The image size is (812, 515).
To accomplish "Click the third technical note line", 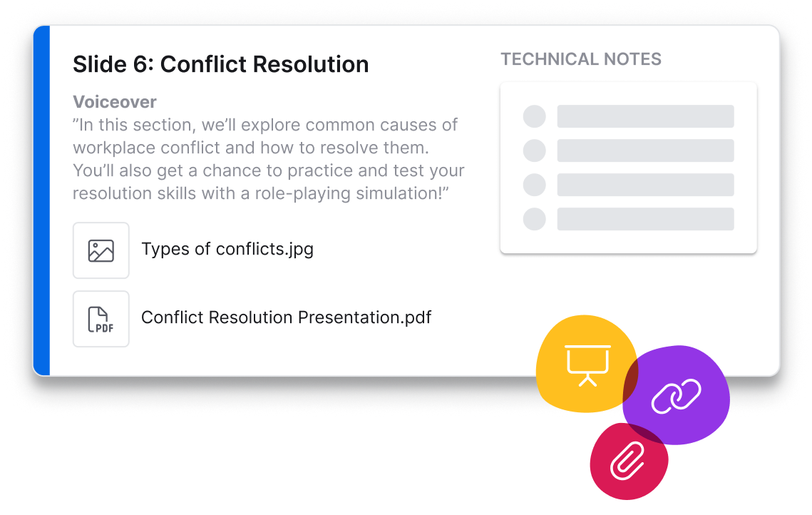I will click(645, 185).
